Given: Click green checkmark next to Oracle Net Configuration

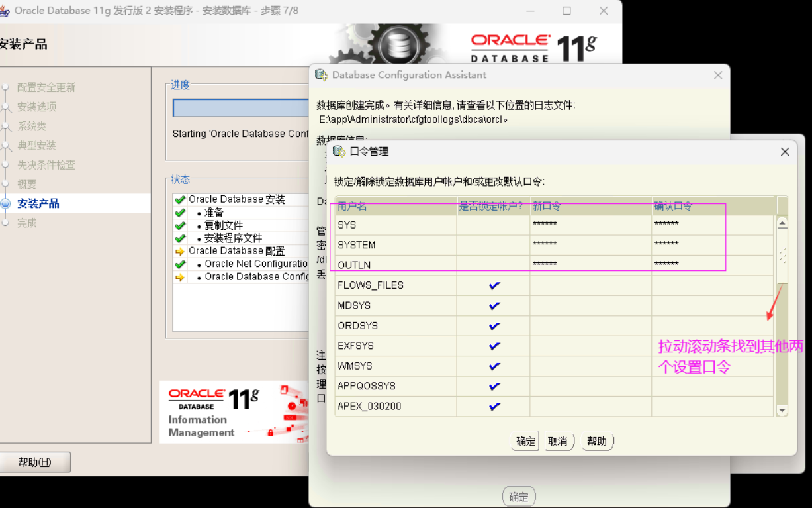Looking at the screenshot, I should tap(179, 264).
